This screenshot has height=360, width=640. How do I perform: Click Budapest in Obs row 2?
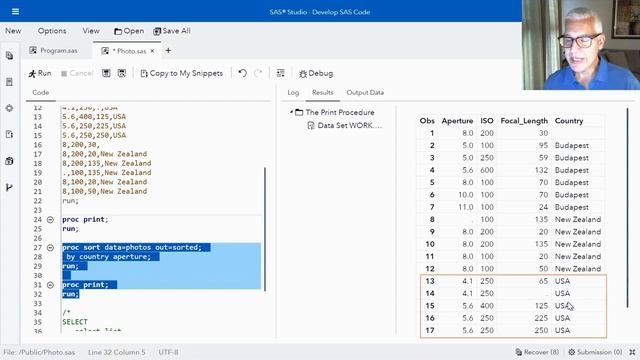coord(571,145)
